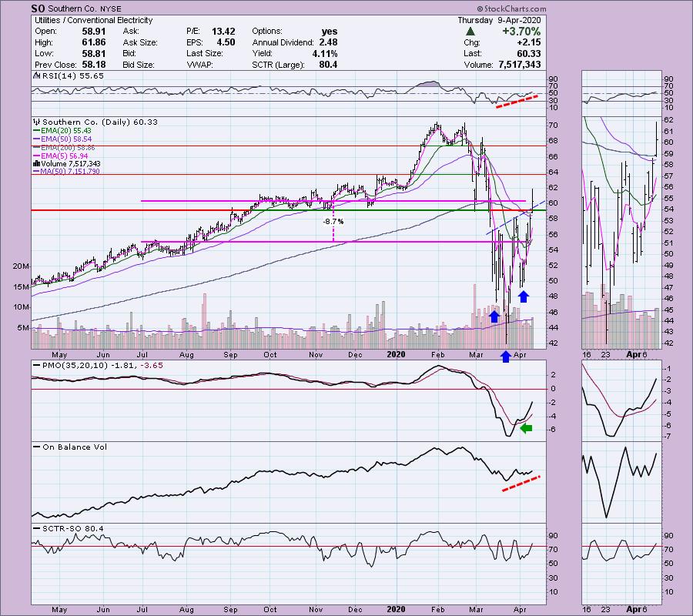Click the StockCharts.com copyright label
The image size is (693, 616).
coord(511,8)
